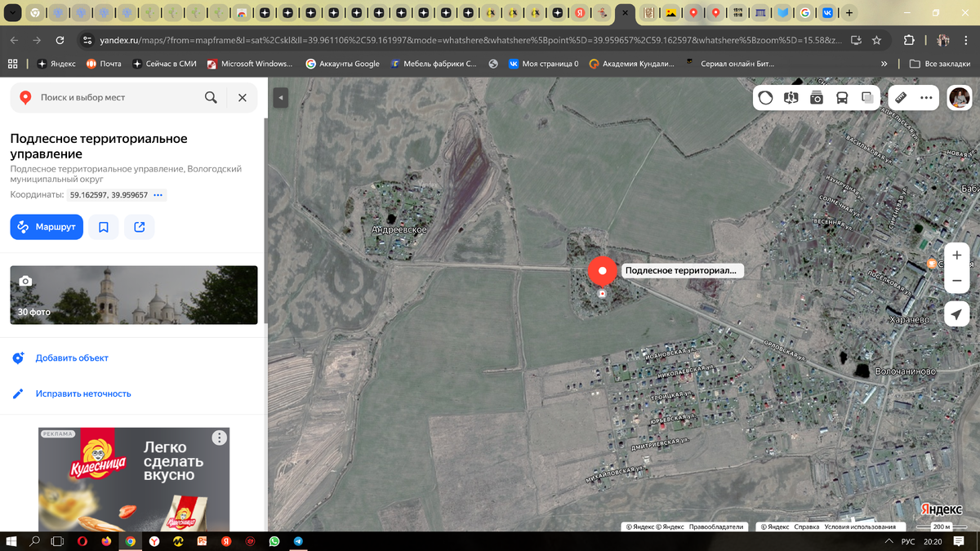Open Chrome menu three-dot icon
Viewport: 980px width, 551px height.
[966, 40]
